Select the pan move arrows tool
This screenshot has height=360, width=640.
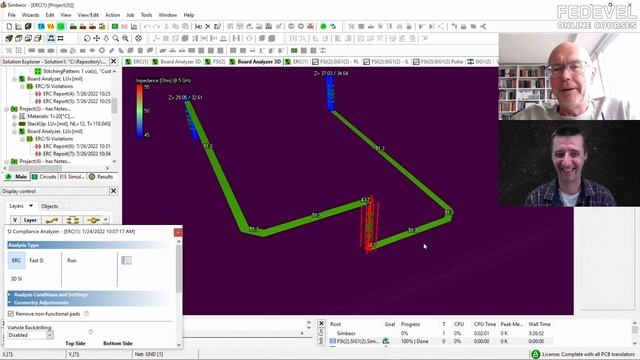coord(97,38)
